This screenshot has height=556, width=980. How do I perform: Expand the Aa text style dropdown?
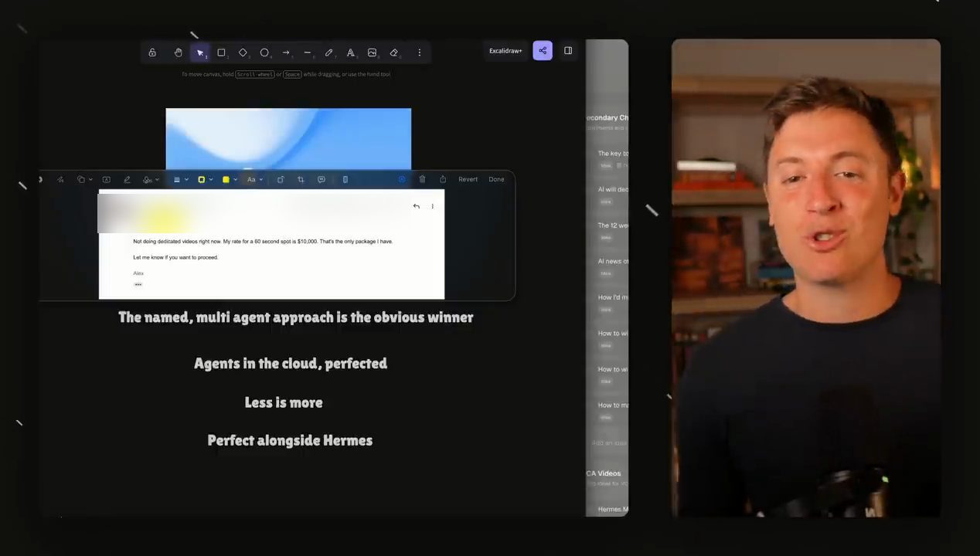coord(255,179)
